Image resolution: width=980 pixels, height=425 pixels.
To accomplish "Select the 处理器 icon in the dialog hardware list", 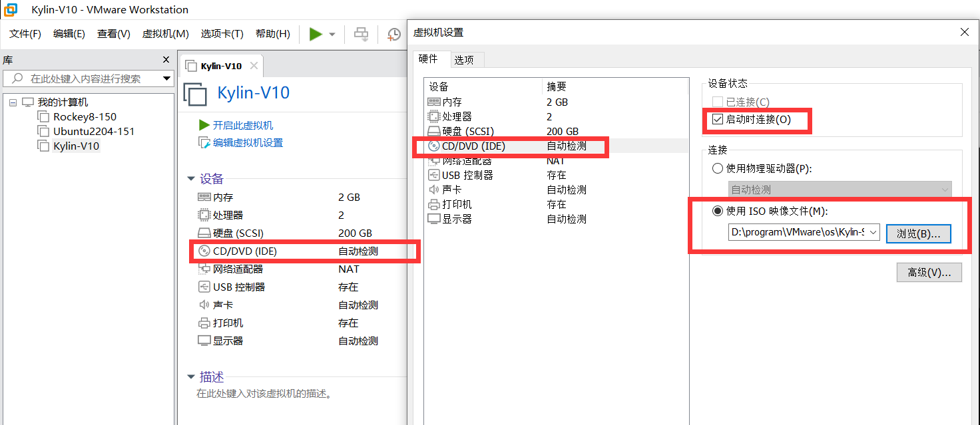I will (x=434, y=116).
